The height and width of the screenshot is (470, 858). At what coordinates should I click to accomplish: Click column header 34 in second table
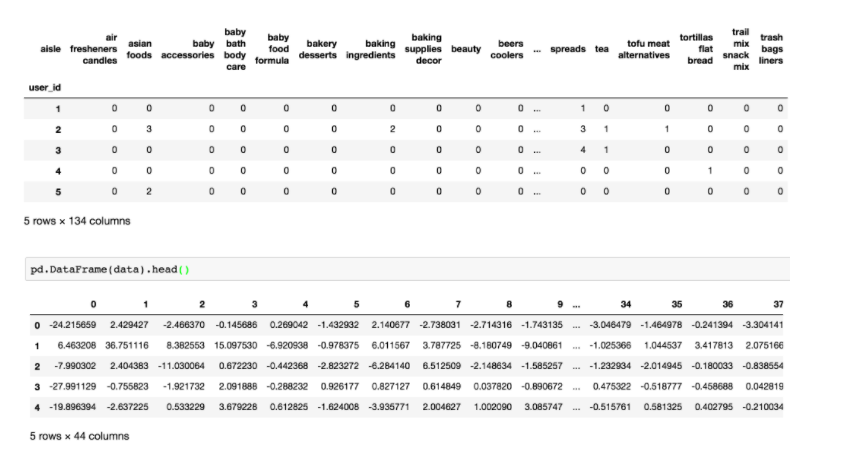click(x=625, y=304)
